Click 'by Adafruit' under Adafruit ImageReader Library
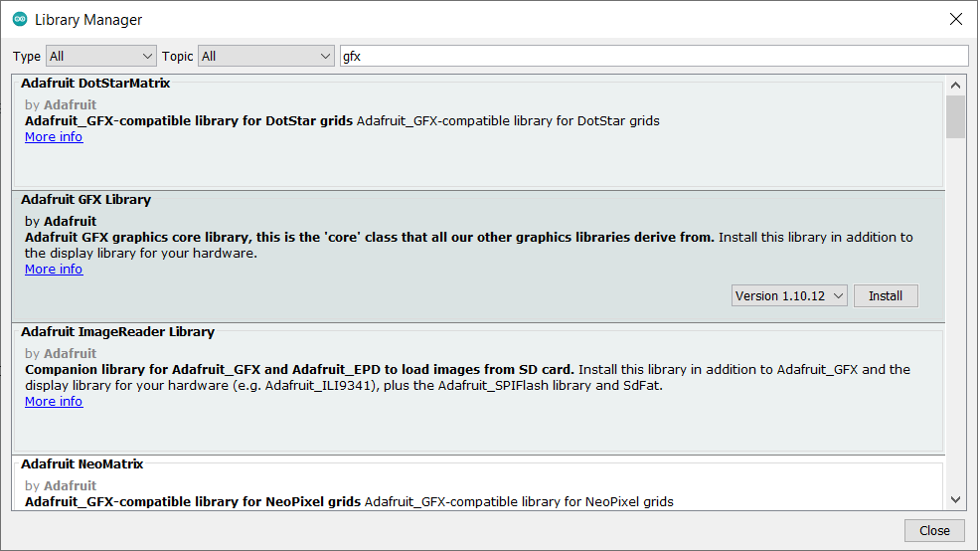980x551 pixels. (x=61, y=353)
